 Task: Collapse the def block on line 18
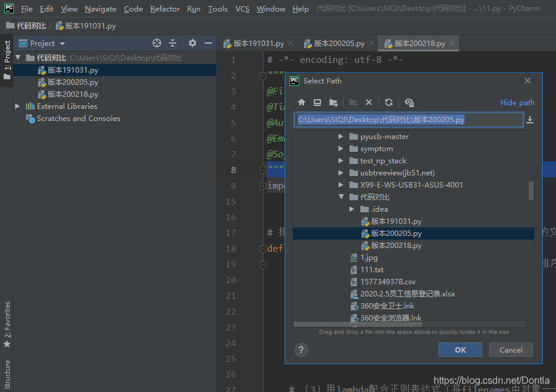[263, 249]
